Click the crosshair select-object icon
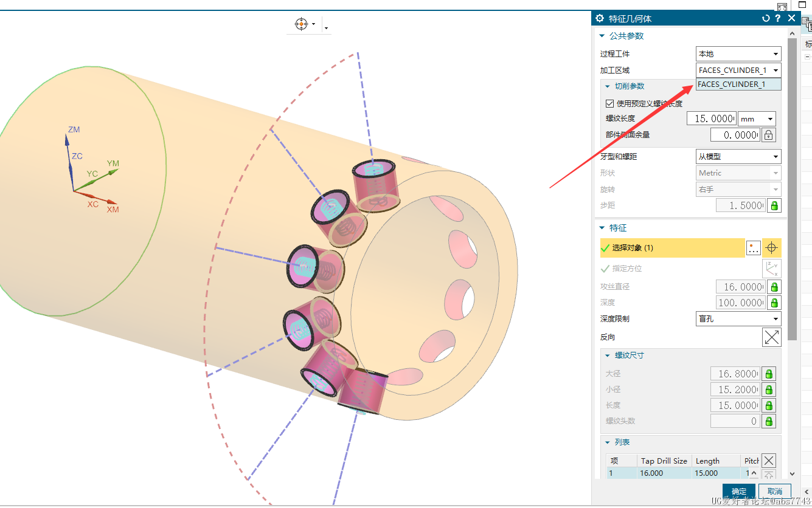Image resolution: width=812 pixels, height=508 pixels. tap(772, 248)
